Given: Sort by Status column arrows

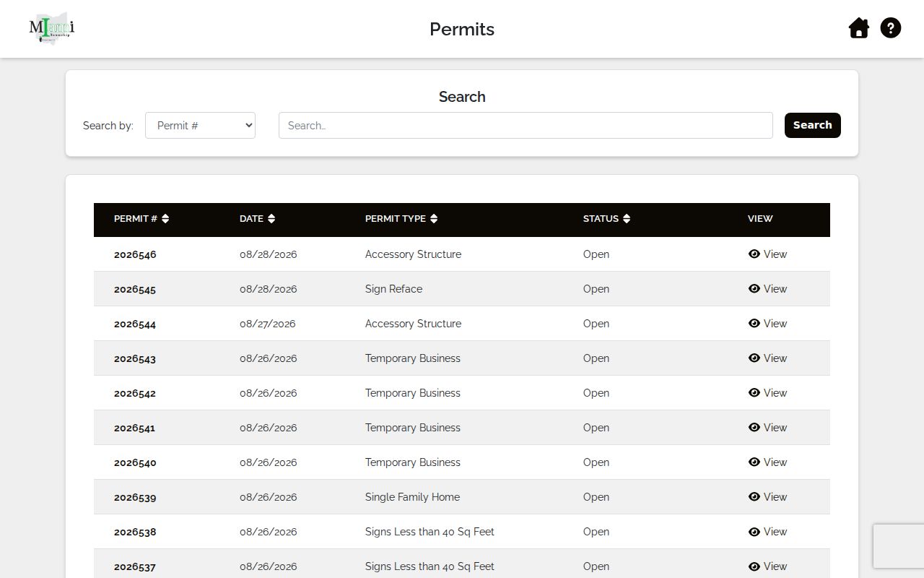Looking at the screenshot, I should 627,219.
